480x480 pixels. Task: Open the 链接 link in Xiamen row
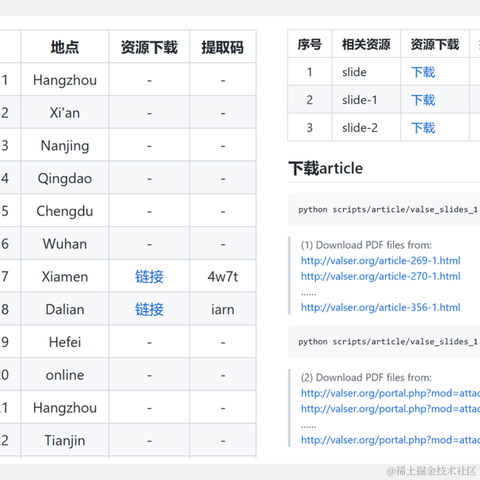tap(149, 276)
